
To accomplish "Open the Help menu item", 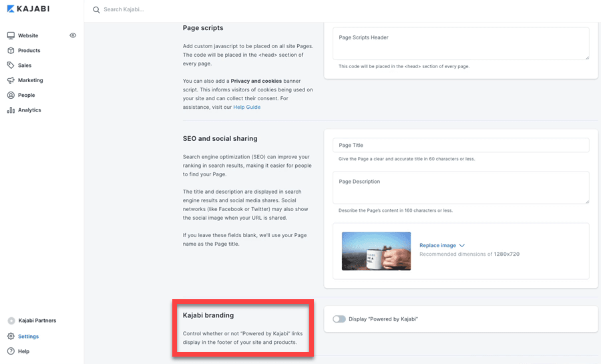I will pos(23,351).
